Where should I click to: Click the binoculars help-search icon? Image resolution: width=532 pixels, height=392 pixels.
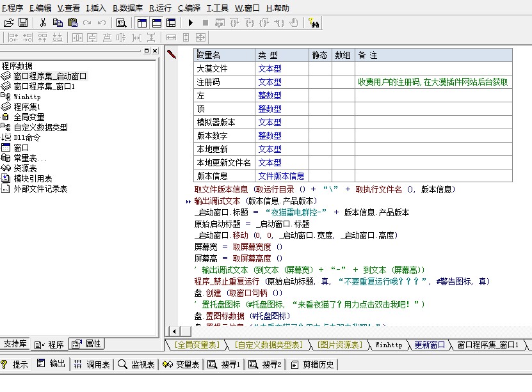coord(314,22)
